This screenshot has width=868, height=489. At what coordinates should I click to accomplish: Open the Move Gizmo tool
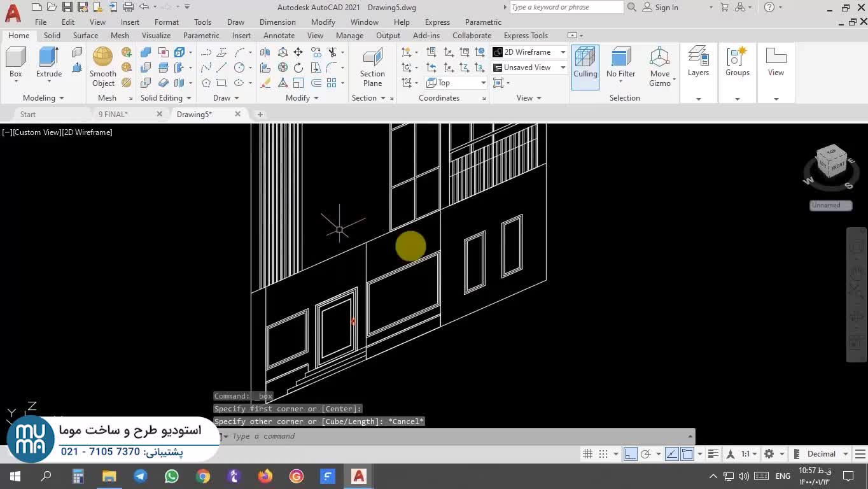[659, 67]
